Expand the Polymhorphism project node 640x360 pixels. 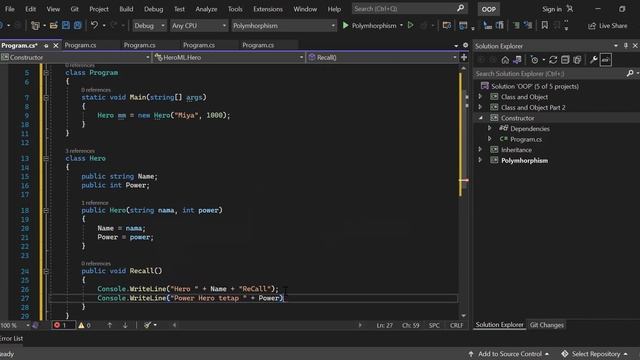tap(480, 160)
